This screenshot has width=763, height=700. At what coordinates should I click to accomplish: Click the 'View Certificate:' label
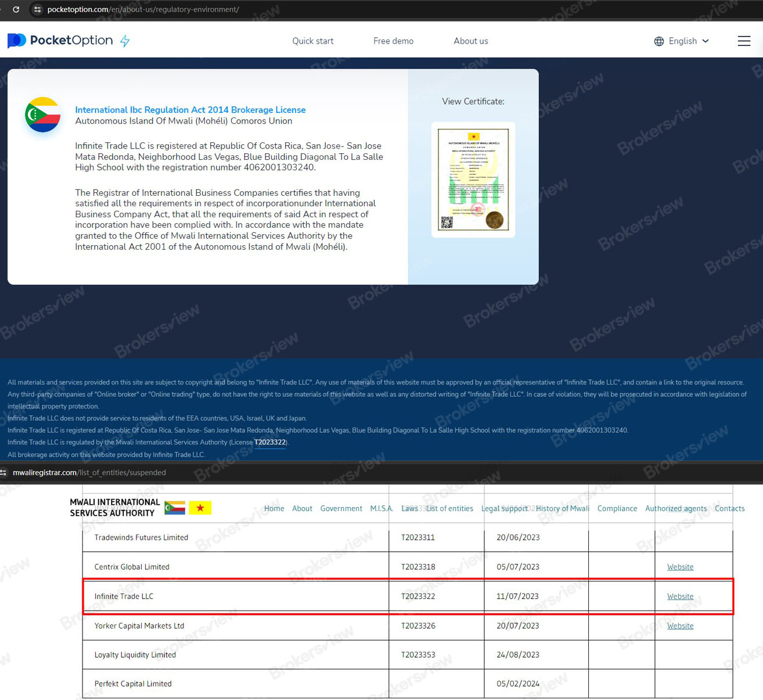coord(473,101)
